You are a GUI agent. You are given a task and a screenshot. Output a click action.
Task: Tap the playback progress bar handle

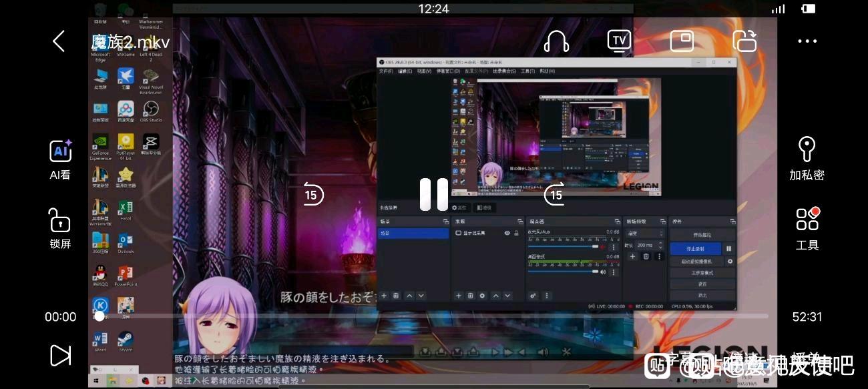point(99,316)
